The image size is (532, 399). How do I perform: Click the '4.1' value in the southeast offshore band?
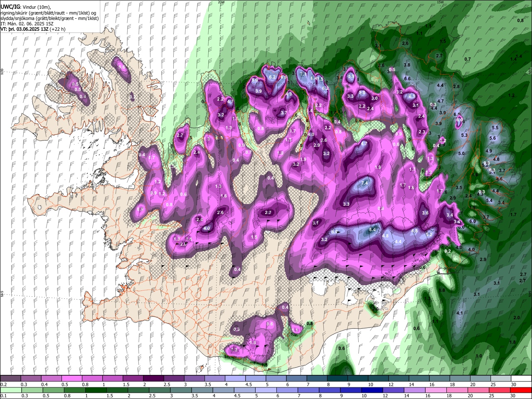pyautogui.click(x=460, y=313)
